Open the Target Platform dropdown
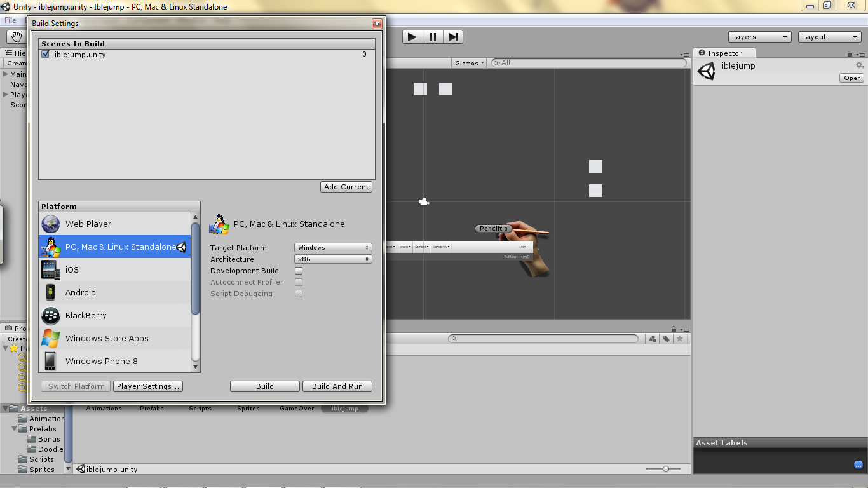The image size is (868, 488). click(333, 248)
